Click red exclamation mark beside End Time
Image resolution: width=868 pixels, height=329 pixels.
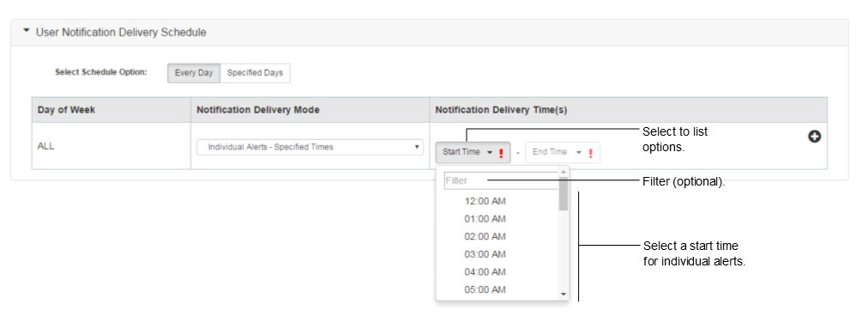click(x=590, y=153)
